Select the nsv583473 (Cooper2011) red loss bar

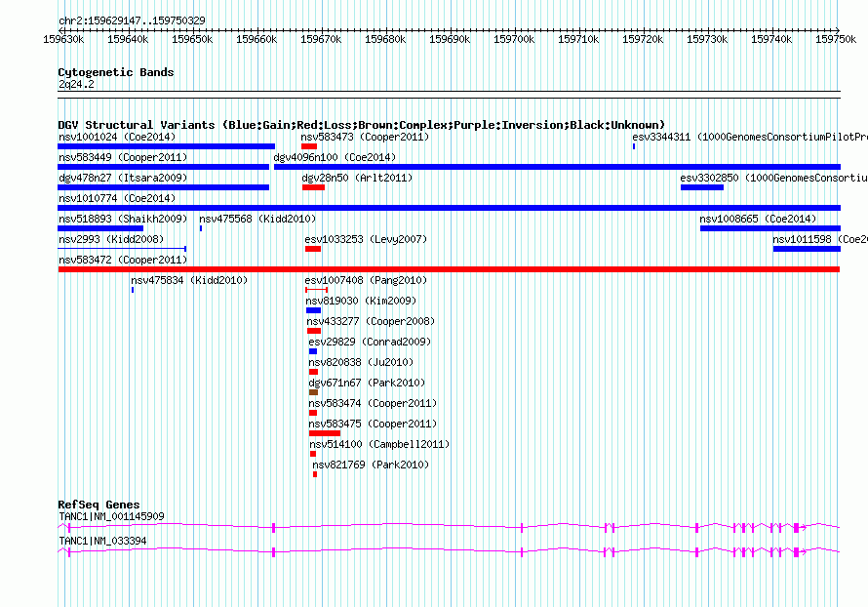point(309,146)
